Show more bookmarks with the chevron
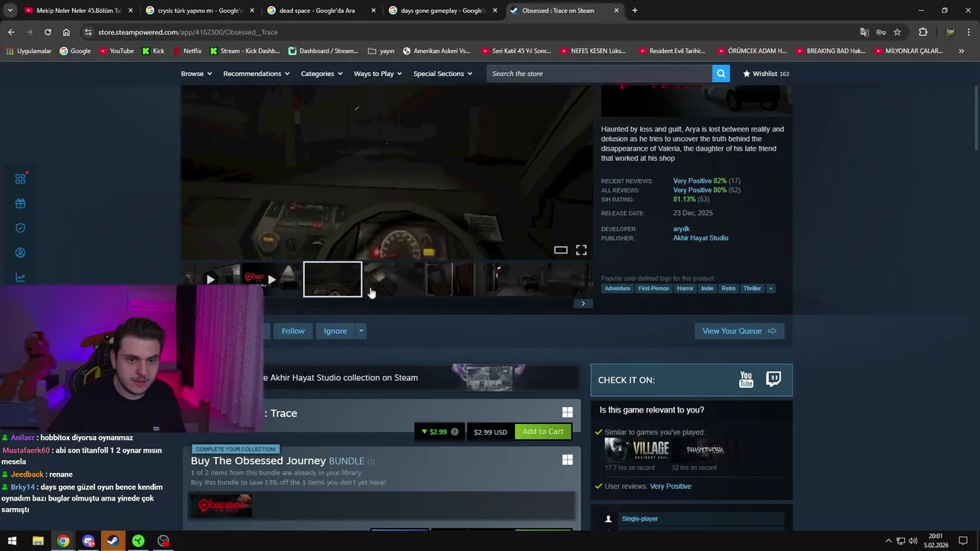Screen dimensions: 980x551 click(x=961, y=51)
